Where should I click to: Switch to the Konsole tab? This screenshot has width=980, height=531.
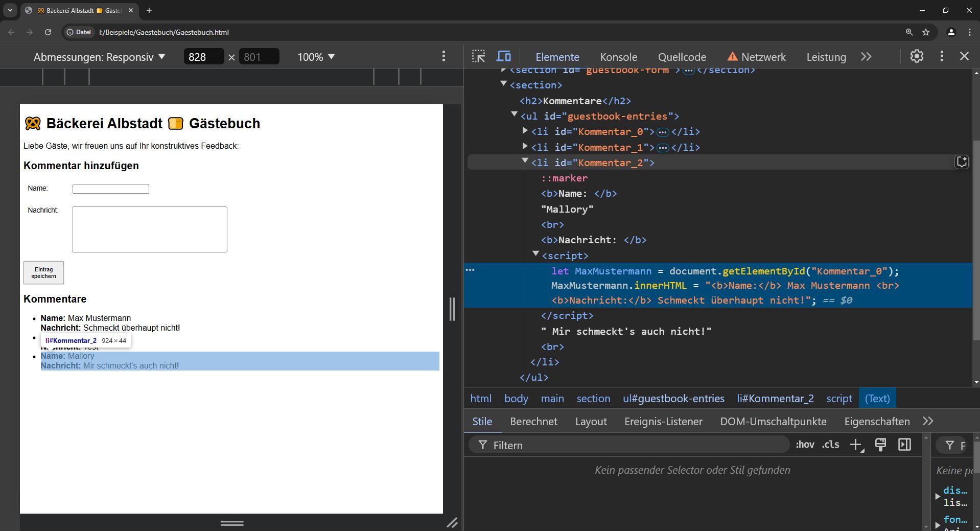618,57
